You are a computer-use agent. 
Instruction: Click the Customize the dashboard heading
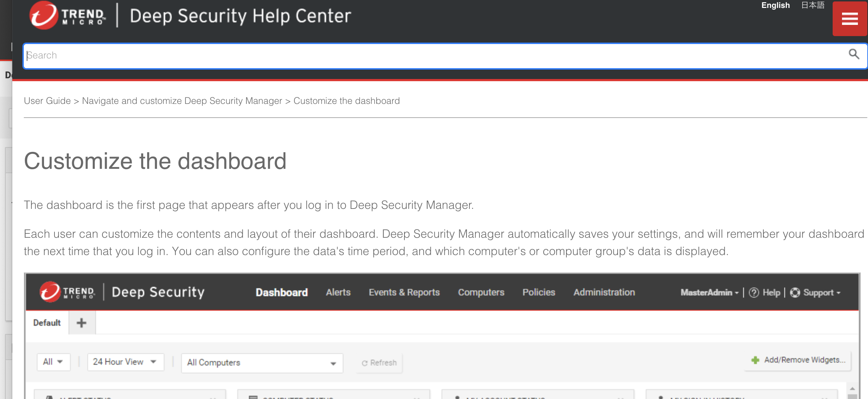155,161
